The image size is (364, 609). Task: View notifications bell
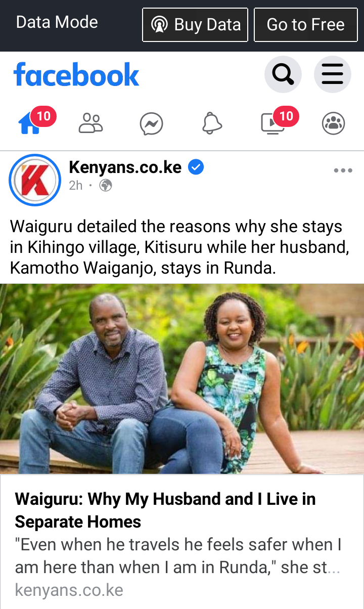212,123
